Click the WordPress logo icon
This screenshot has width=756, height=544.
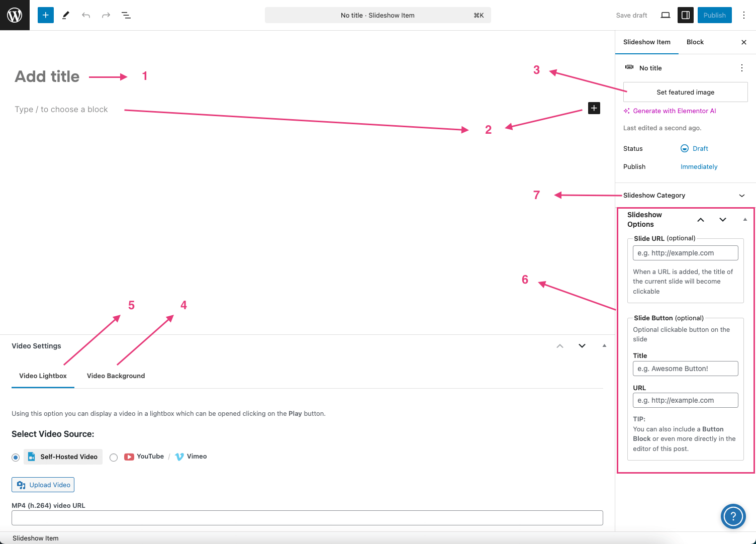click(x=15, y=15)
